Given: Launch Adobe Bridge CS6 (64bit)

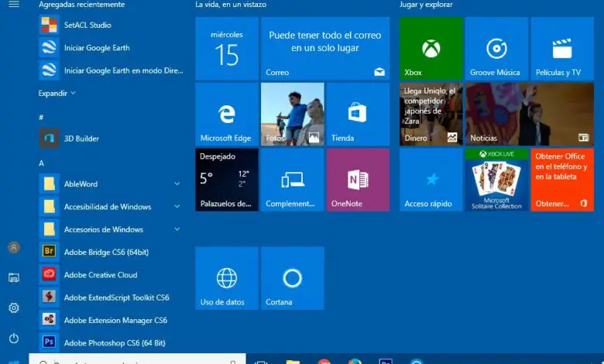Looking at the screenshot, I should pyautogui.click(x=111, y=252).
